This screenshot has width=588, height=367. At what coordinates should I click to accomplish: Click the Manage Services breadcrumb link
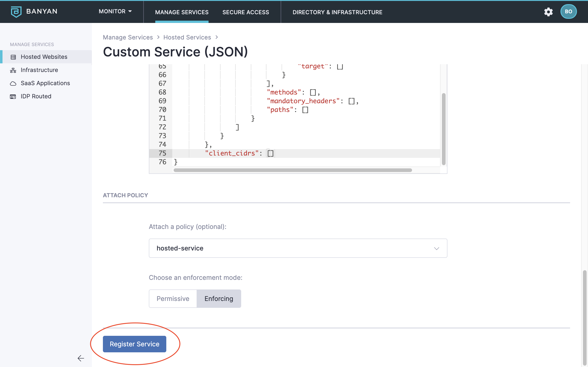(x=128, y=37)
